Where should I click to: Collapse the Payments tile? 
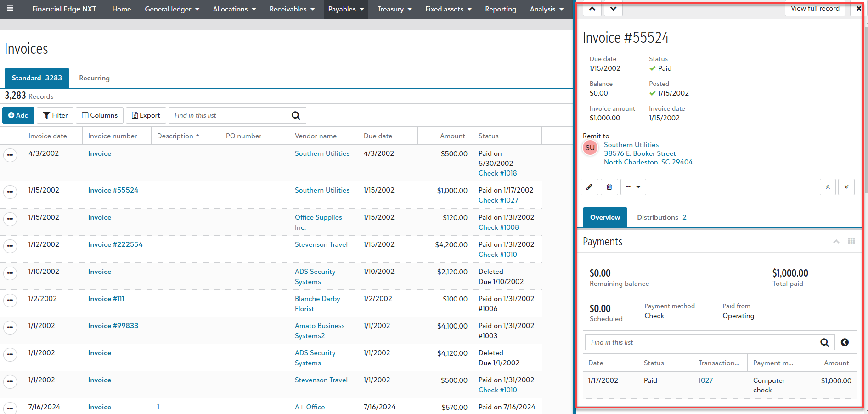[x=836, y=242]
